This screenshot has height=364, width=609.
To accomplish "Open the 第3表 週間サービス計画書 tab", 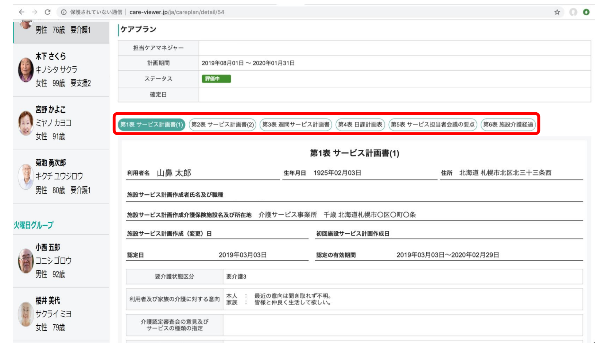I will (x=296, y=124).
